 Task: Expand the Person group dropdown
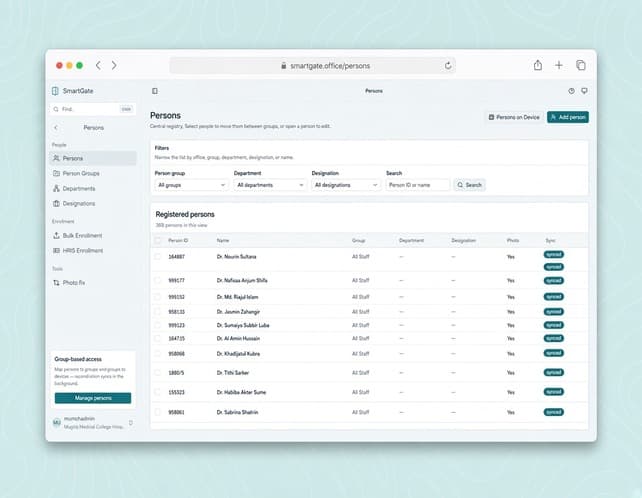click(192, 185)
